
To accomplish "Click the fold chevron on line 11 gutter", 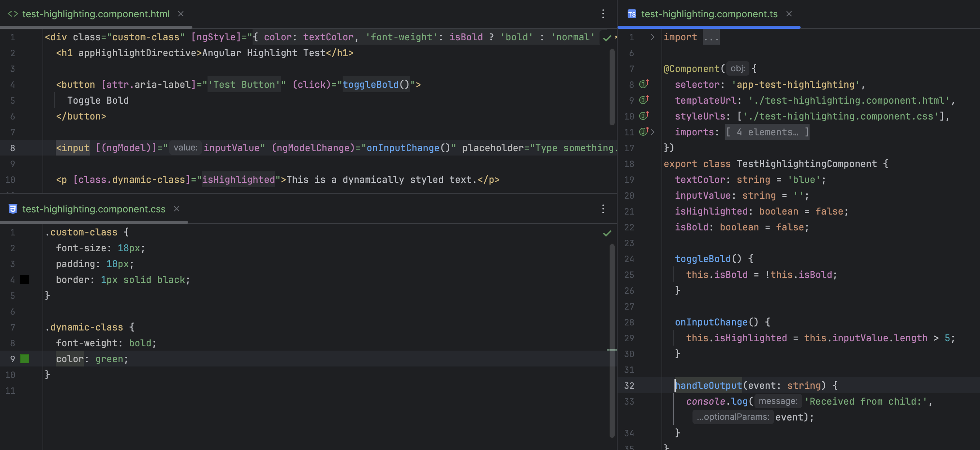I will (653, 132).
